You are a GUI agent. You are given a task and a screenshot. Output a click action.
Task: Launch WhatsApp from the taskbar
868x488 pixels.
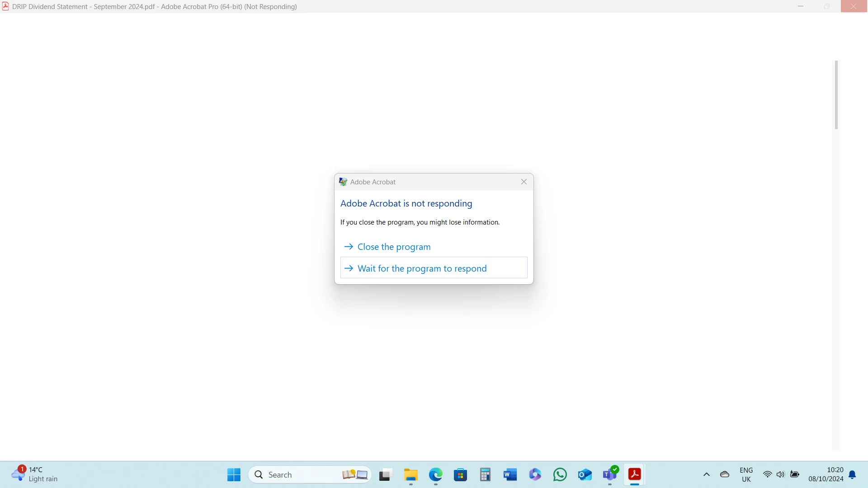(x=560, y=474)
